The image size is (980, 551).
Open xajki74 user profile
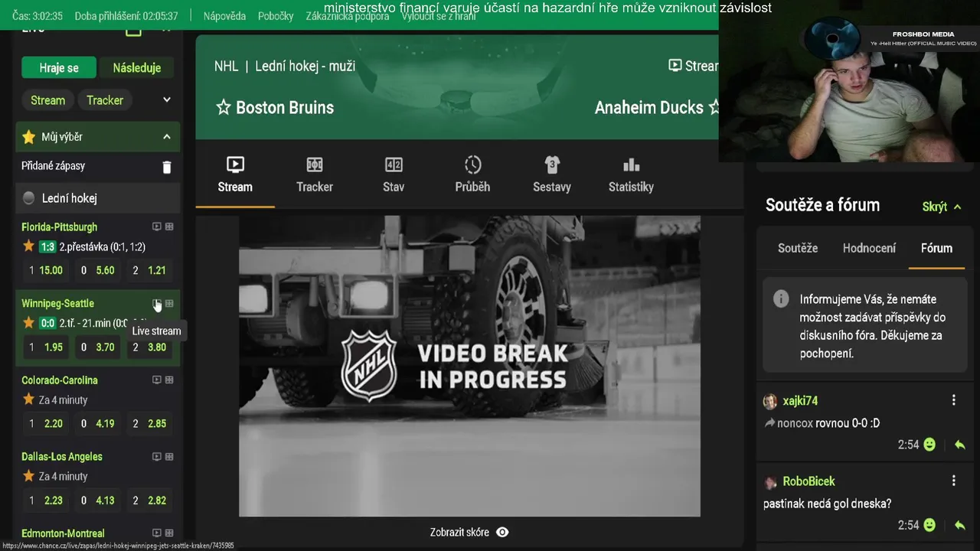[x=800, y=401]
